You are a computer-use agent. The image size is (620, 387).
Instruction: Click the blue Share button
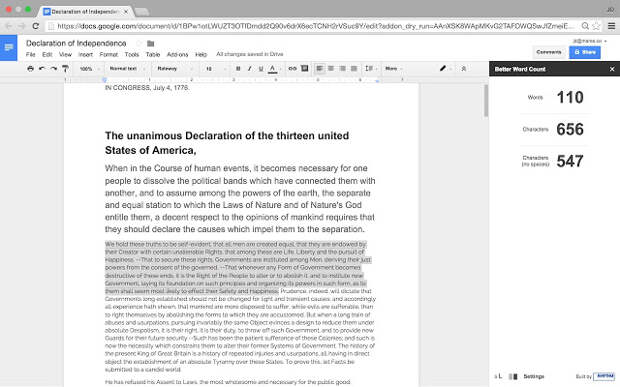click(585, 52)
